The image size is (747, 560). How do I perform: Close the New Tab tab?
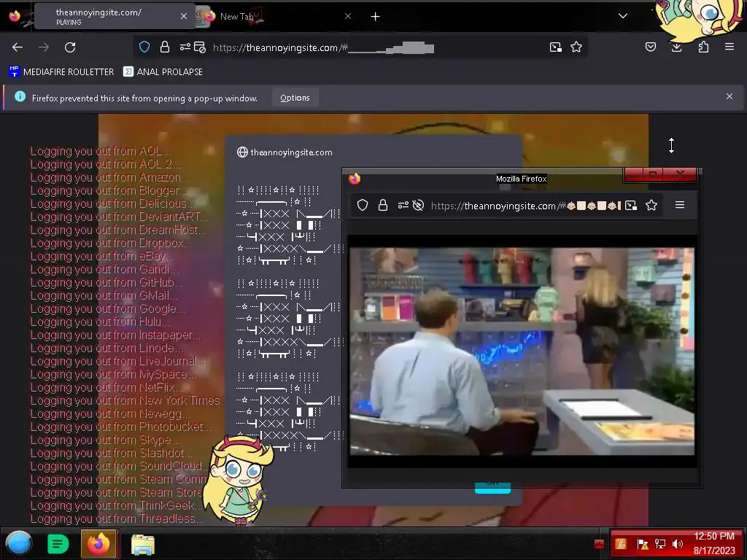pyautogui.click(x=348, y=16)
